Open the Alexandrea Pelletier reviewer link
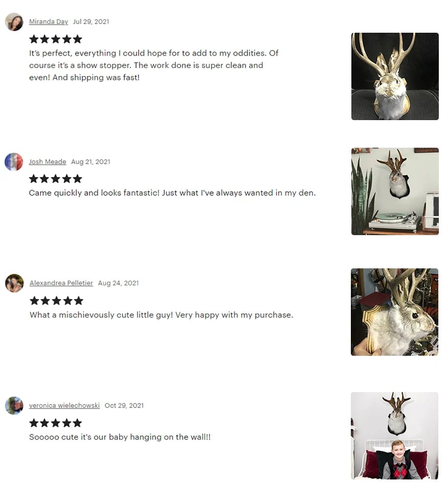The width and height of the screenshot is (447, 504). 61,283
